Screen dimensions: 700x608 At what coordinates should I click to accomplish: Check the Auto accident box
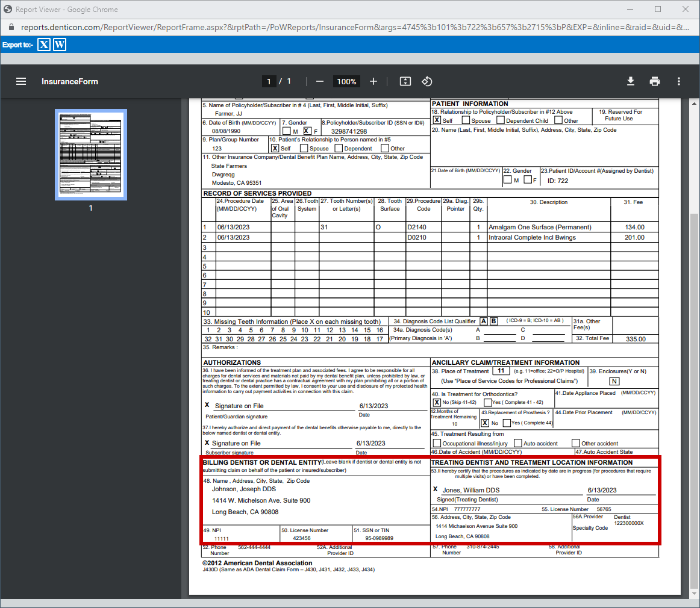pos(518,443)
